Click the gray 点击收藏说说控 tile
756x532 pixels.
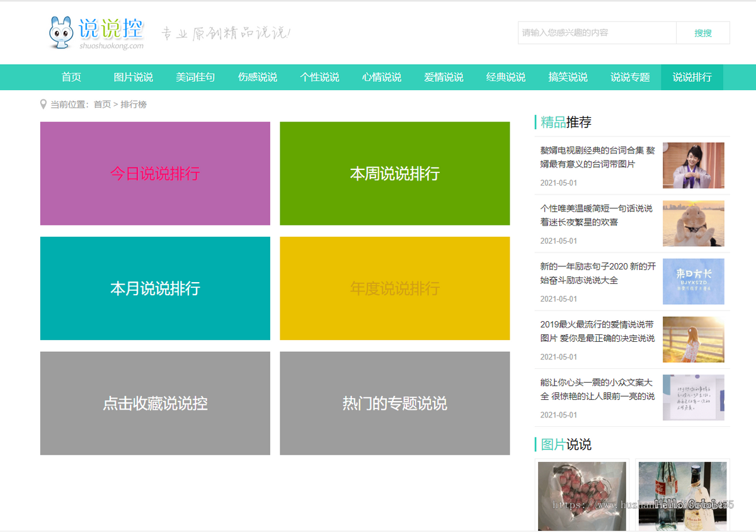[x=155, y=403]
